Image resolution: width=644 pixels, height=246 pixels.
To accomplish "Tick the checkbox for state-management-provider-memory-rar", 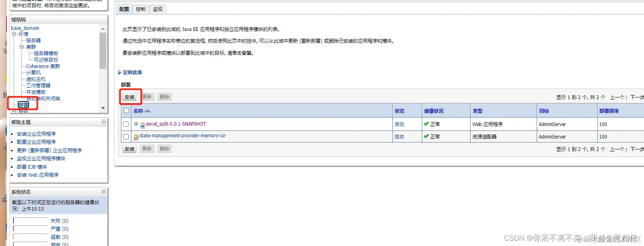I will 126,137.
